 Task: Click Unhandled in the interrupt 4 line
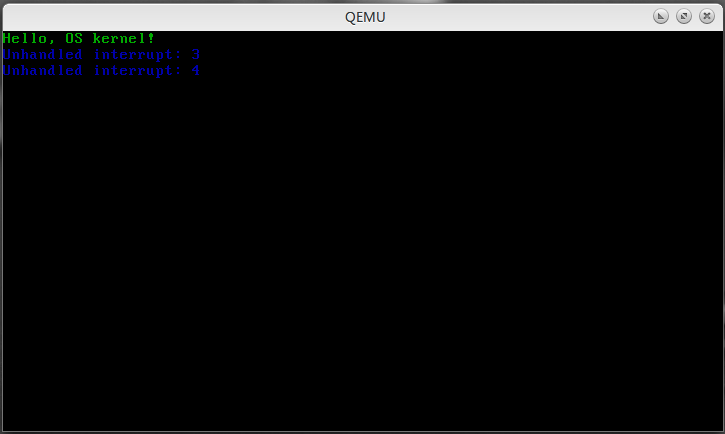(43, 70)
